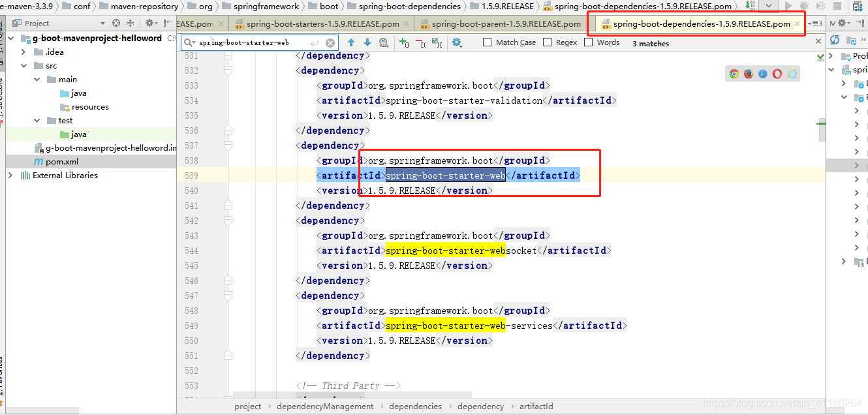This screenshot has width=868, height=415.
Task: Fold dependency block at line 532
Action: [228, 70]
